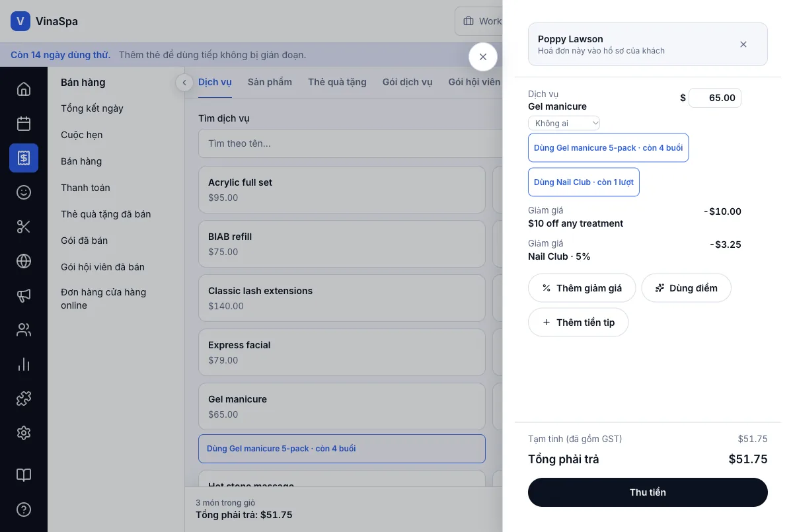Toggle Dùng Gel manicure 5-pack in cart
793x532 pixels.
[608, 147]
